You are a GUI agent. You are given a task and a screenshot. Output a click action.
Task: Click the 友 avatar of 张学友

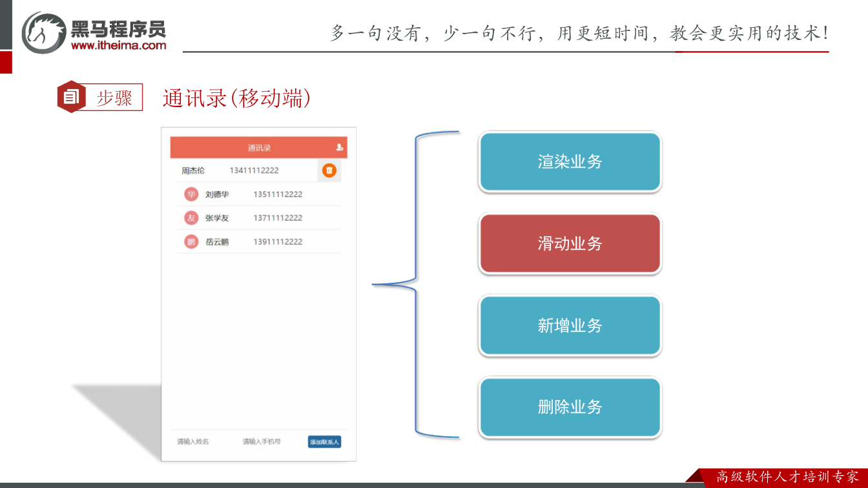click(191, 218)
